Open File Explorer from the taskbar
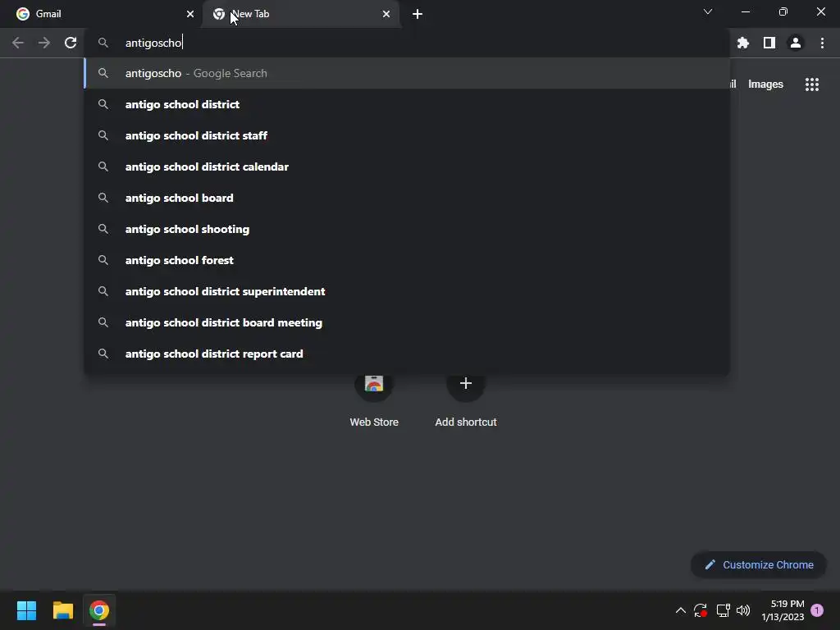840x630 pixels. pos(62,610)
